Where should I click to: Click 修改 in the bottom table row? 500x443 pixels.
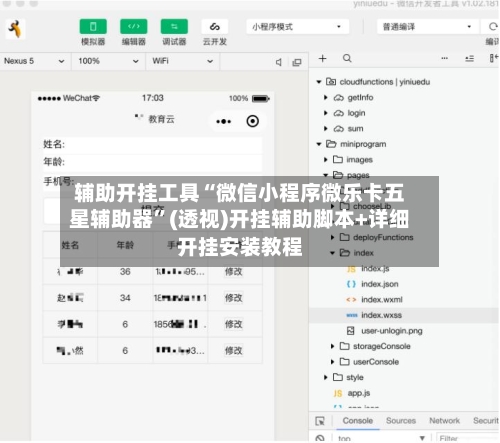[x=234, y=350]
